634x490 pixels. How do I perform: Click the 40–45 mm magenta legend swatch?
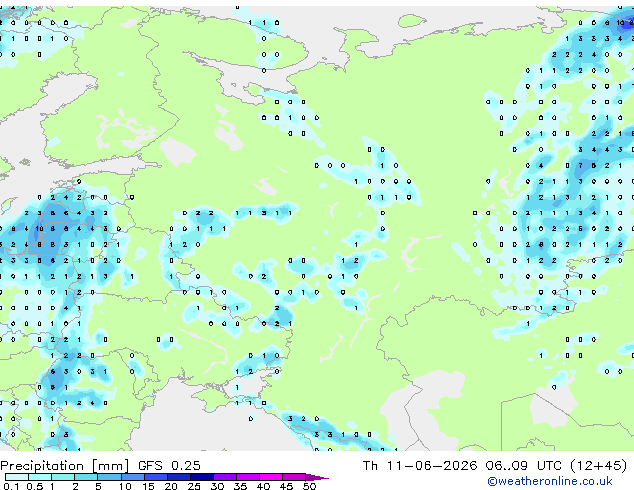pyautogui.click(x=271, y=477)
